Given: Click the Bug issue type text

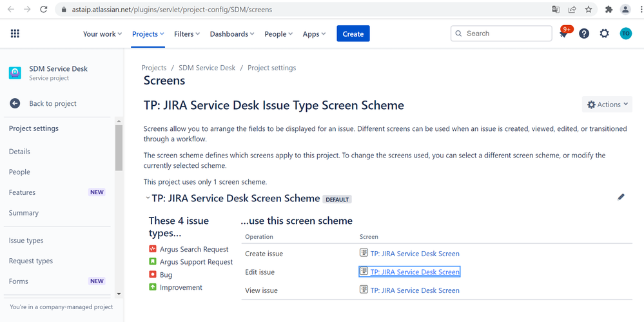Looking at the screenshot, I should 166,275.
